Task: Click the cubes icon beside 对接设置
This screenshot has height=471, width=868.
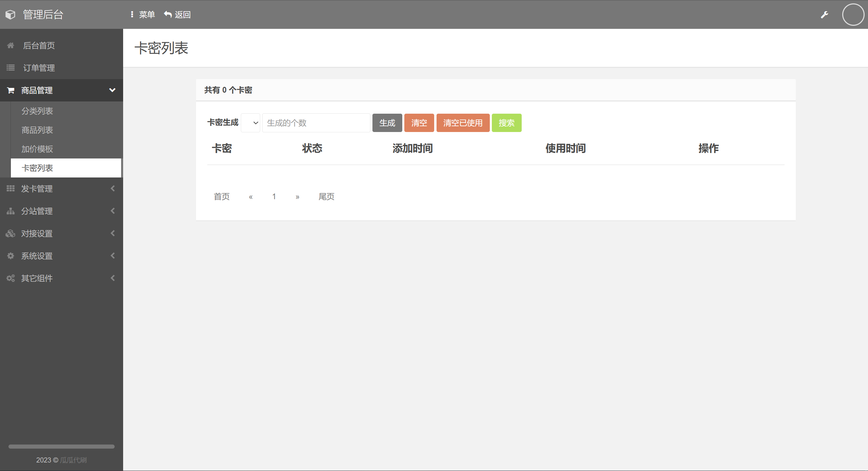Action: (11, 233)
